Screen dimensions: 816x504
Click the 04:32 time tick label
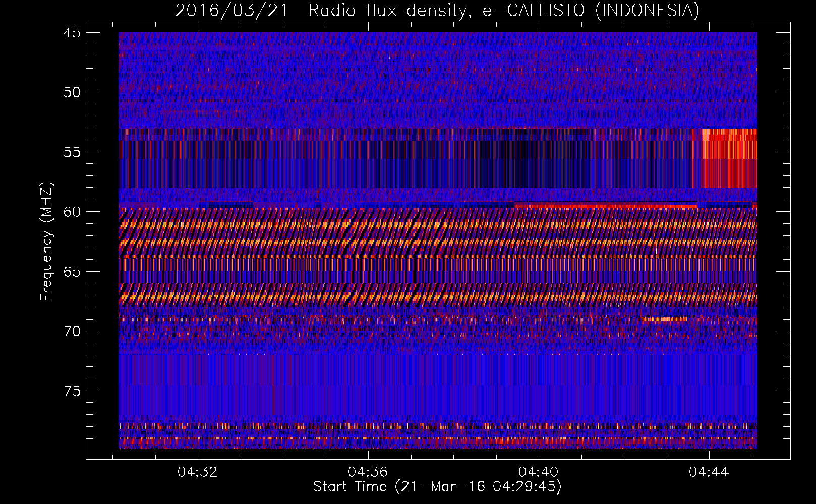(198, 472)
